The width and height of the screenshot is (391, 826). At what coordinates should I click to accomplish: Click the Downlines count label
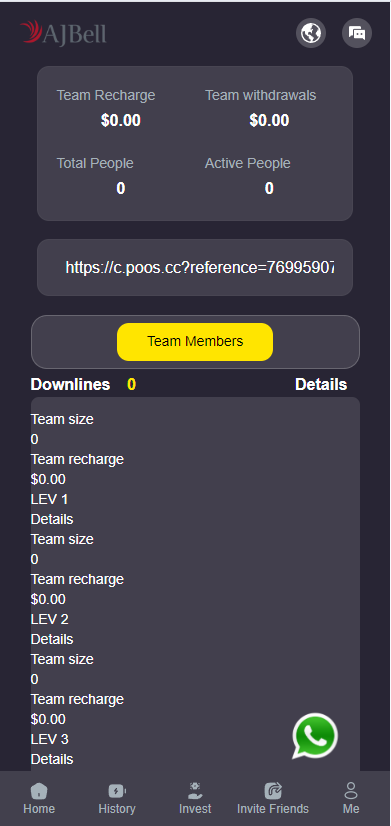[x=131, y=385]
